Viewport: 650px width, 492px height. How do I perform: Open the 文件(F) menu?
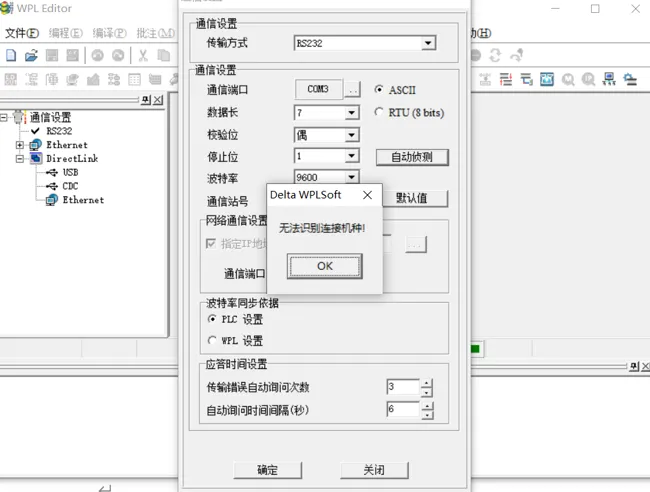click(22, 33)
